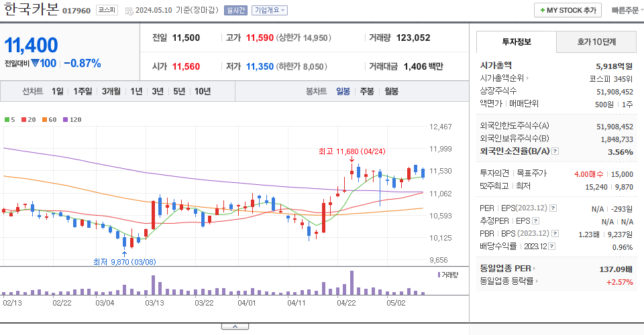
Task: Switch to the 호가10단계 tab
Action: point(596,42)
